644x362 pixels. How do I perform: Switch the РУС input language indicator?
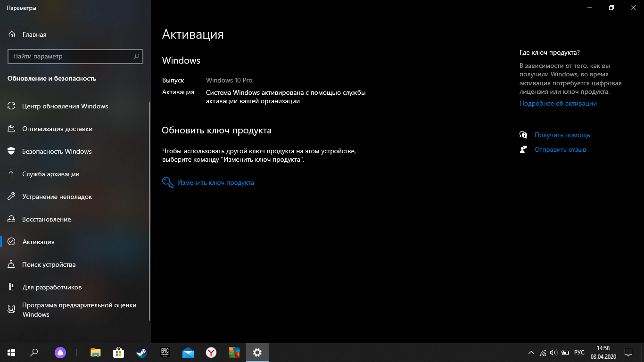coord(579,353)
